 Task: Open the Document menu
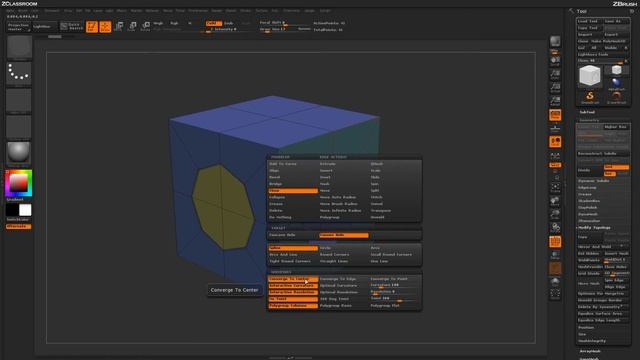[x=52, y=11]
